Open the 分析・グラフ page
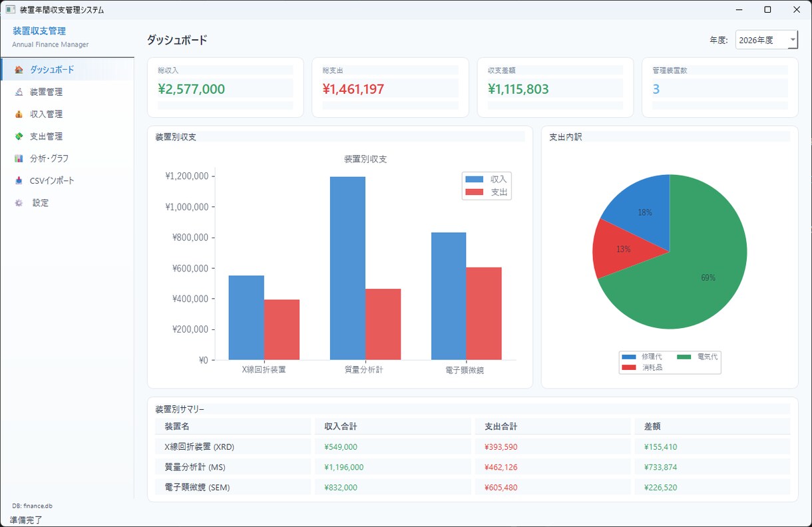 (x=67, y=158)
